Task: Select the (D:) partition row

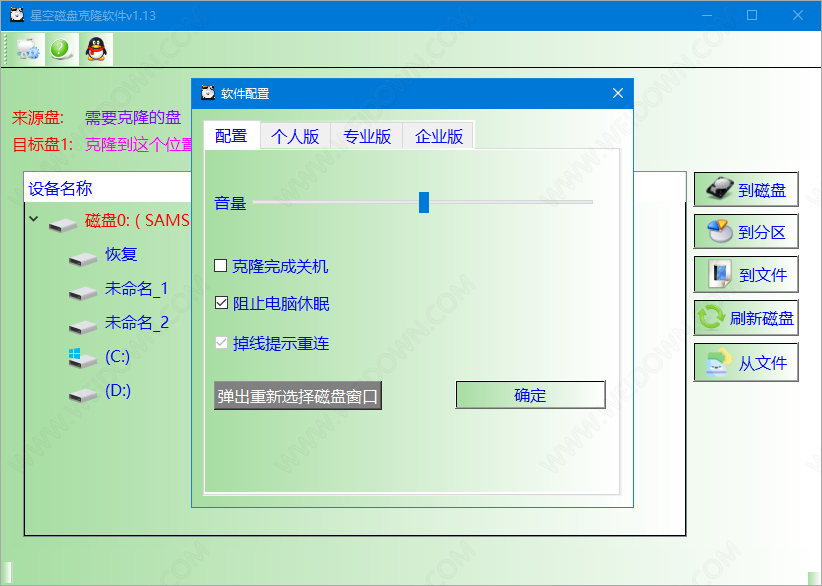Action: point(117,390)
